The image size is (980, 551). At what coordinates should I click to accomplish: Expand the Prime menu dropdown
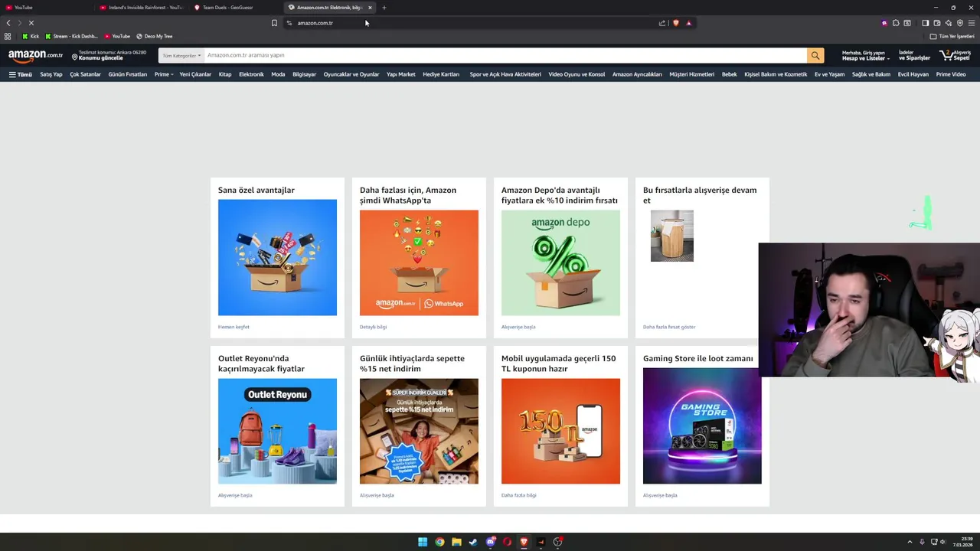[164, 74]
